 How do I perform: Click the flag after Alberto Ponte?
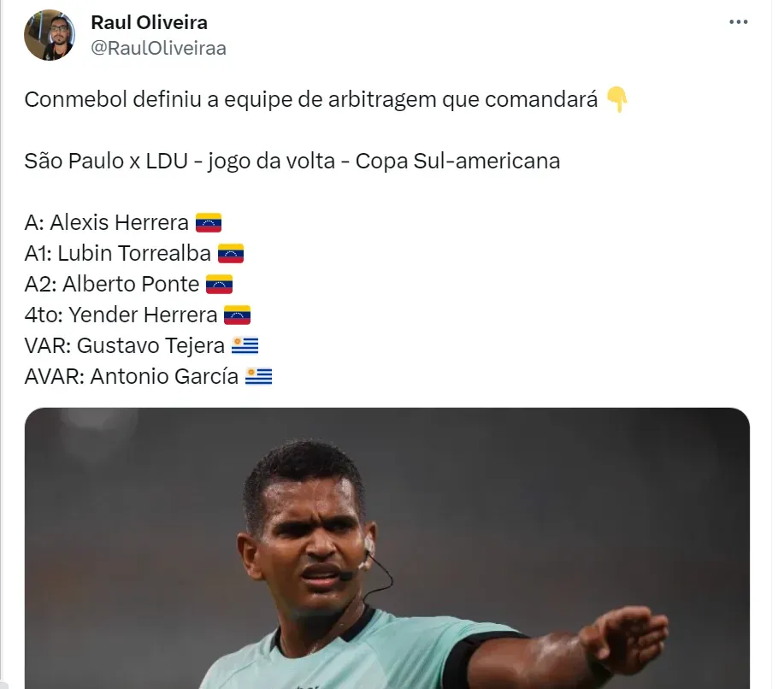pos(219,285)
